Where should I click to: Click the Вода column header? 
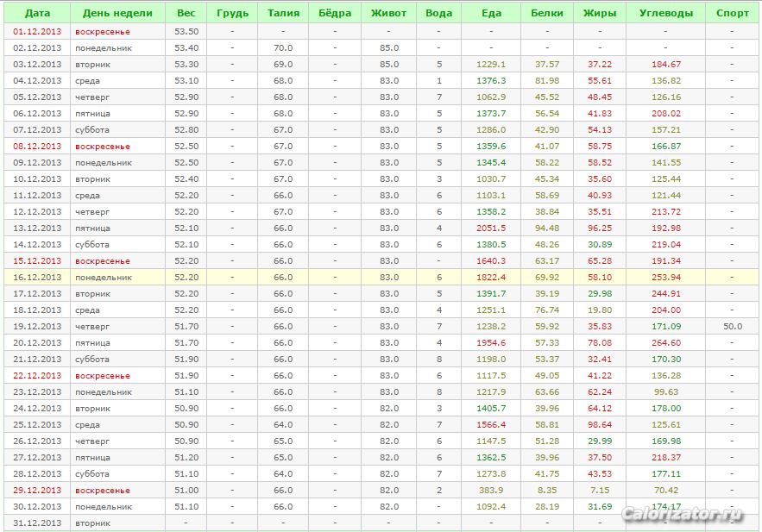[438, 13]
